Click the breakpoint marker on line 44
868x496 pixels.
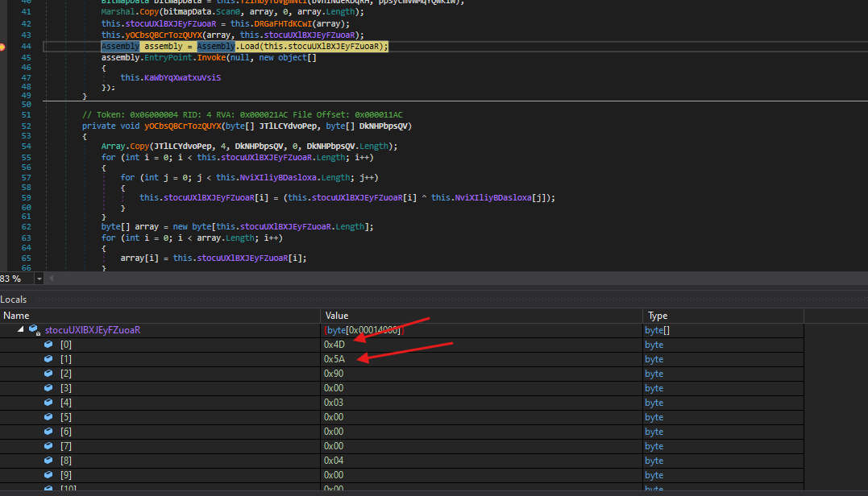[2, 47]
